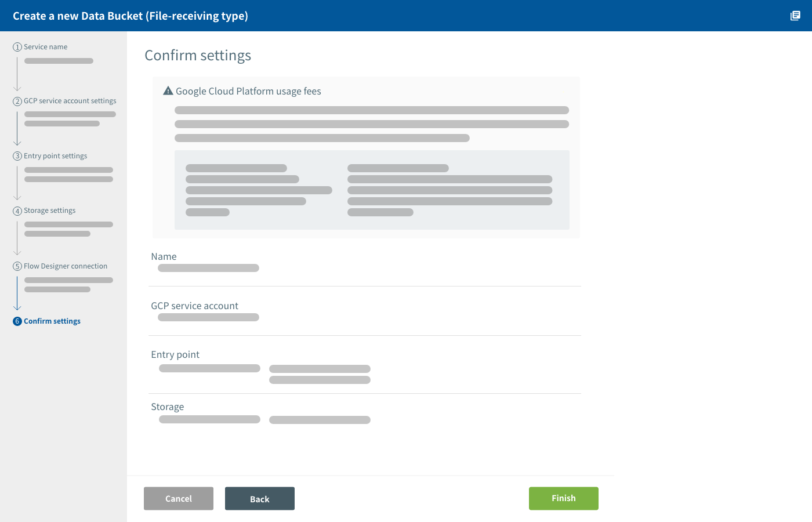
Task: Go to Flow Designer connection step
Action: (x=66, y=266)
